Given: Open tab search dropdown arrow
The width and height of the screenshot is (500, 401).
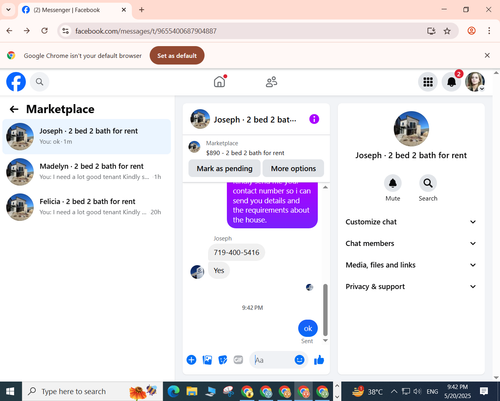Looking at the screenshot, I should [x=9, y=10].
